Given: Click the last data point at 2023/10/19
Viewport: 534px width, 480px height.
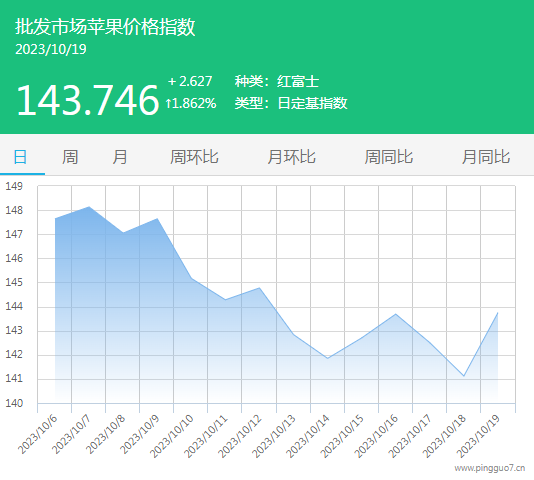Looking at the screenshot, I should click(x=498, y=313).
